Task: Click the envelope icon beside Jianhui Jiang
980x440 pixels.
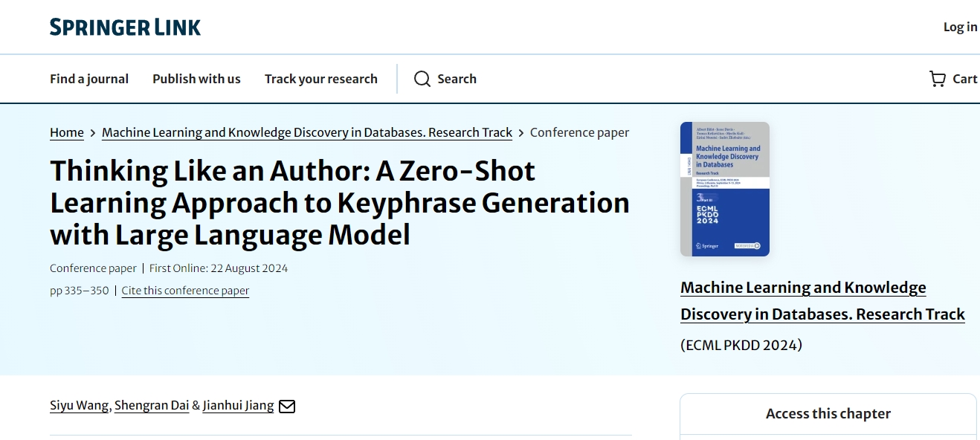Action: pyautogui.click(x=287, y=407)
